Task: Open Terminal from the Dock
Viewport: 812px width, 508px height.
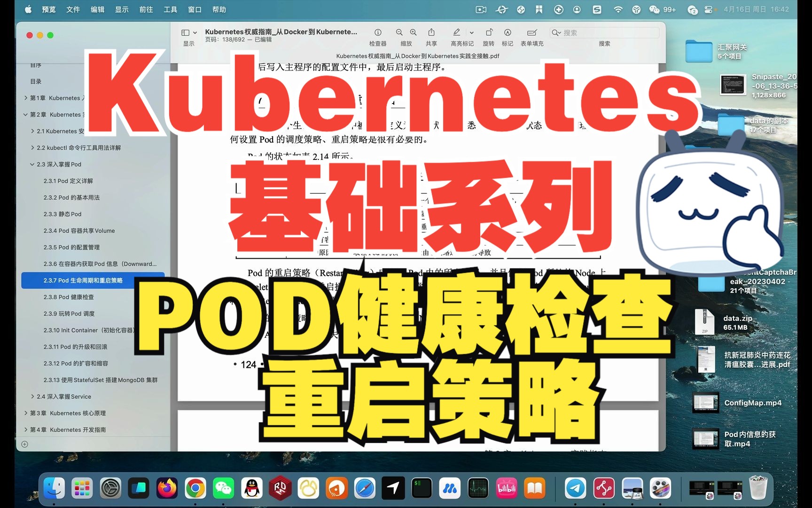Action: pos(422,488)
